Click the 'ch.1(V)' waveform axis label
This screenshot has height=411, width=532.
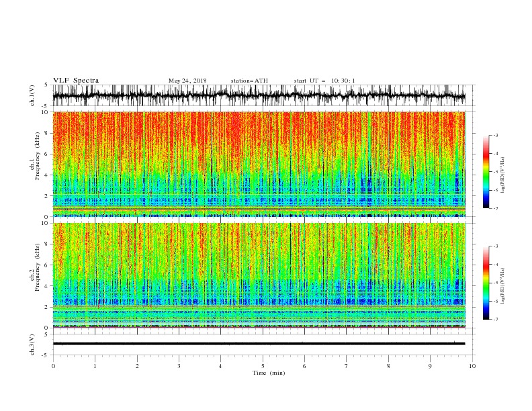coord(32,95)
